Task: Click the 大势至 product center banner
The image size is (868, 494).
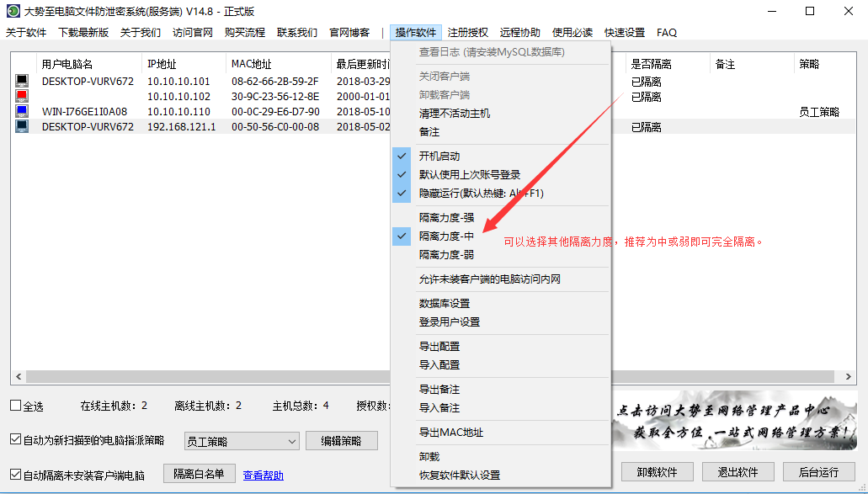Action: 735,422
